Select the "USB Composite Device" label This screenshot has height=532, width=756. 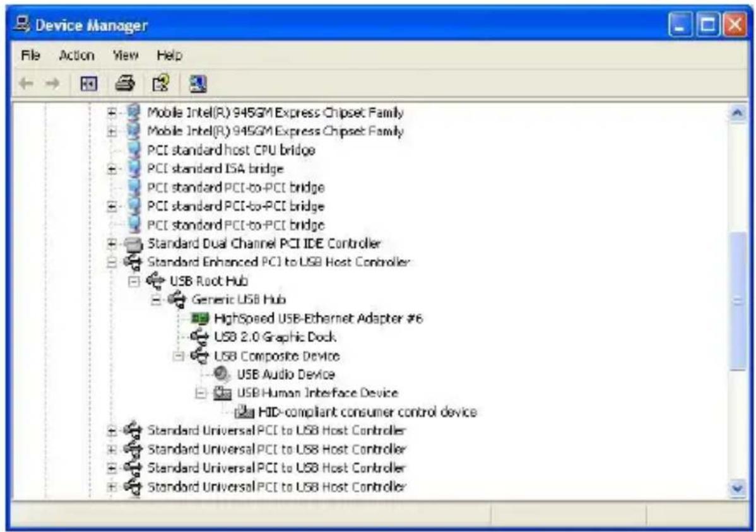click(x=277, y=356)
